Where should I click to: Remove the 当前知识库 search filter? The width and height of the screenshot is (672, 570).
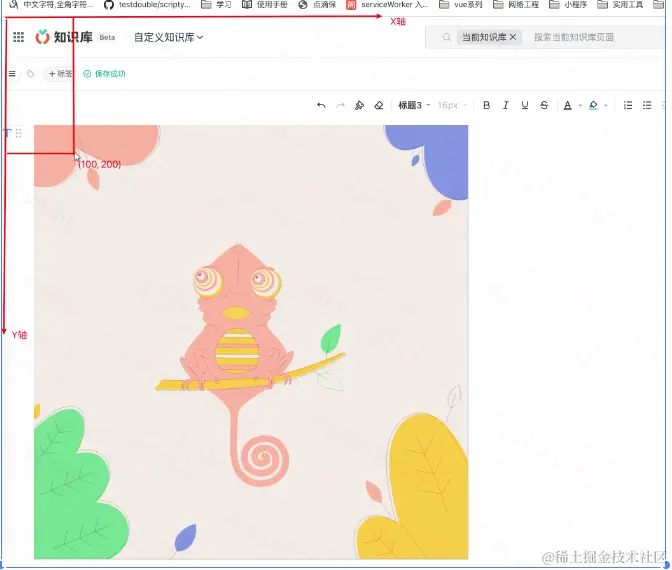[x=513, y=37]
